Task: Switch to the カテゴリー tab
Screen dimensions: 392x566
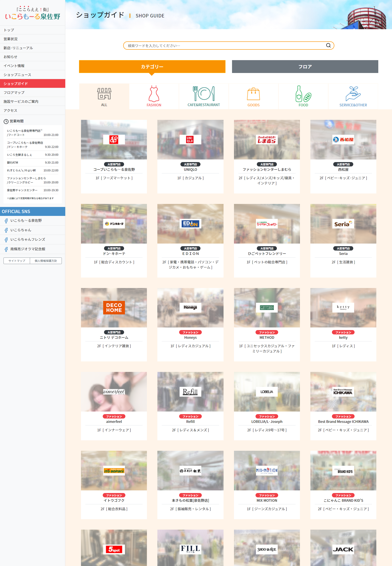Action: pyautogui.click(x=152, y=67)
